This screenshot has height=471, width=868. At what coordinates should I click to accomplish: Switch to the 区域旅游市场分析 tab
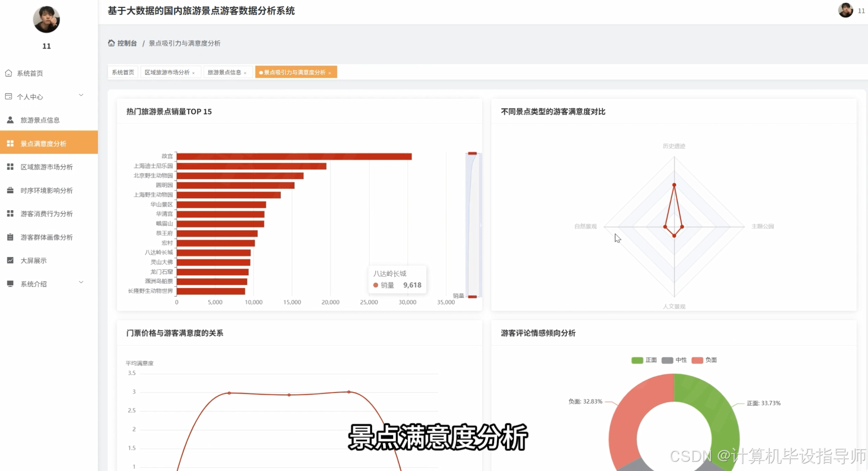[167, 72]
